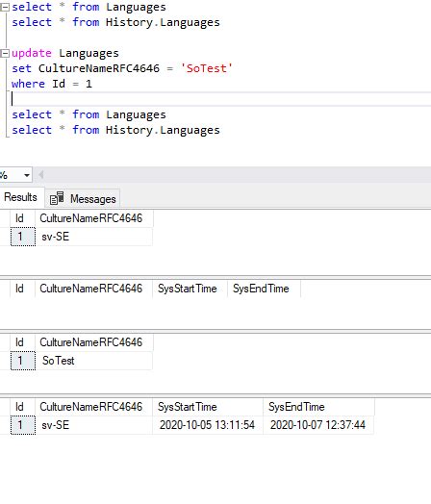Viewport: 431px width, 504px height.
Task: Select the 'sv-SE' cell in history result grid
Action: point(94,425)
